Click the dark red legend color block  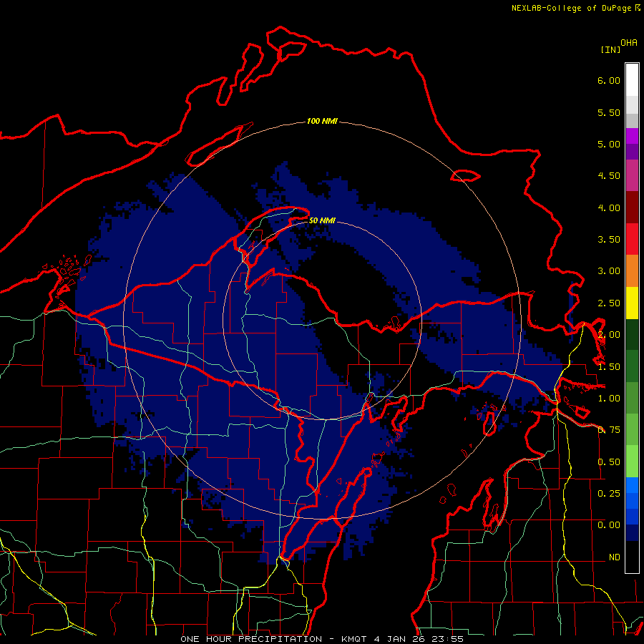click(632, 208)
